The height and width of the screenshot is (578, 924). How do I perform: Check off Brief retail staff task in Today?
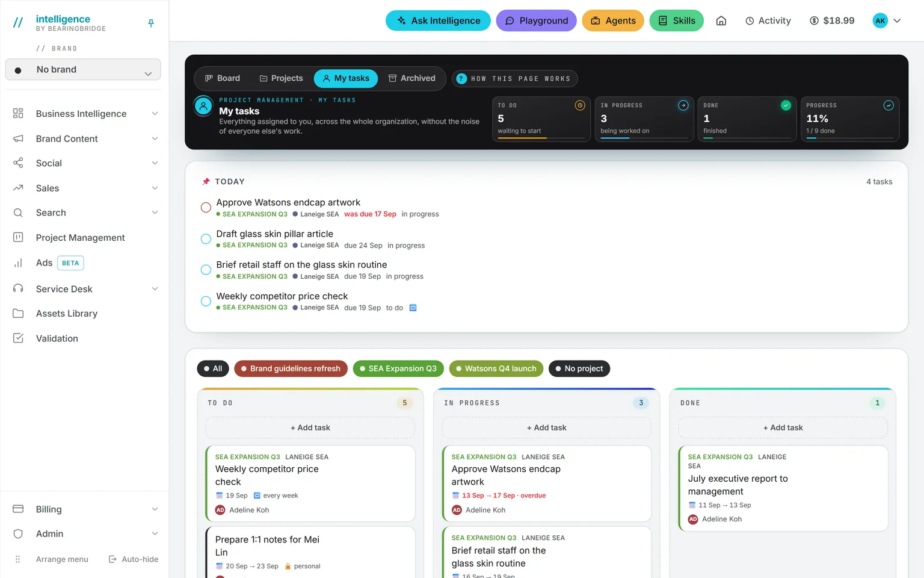coord(206,270)
